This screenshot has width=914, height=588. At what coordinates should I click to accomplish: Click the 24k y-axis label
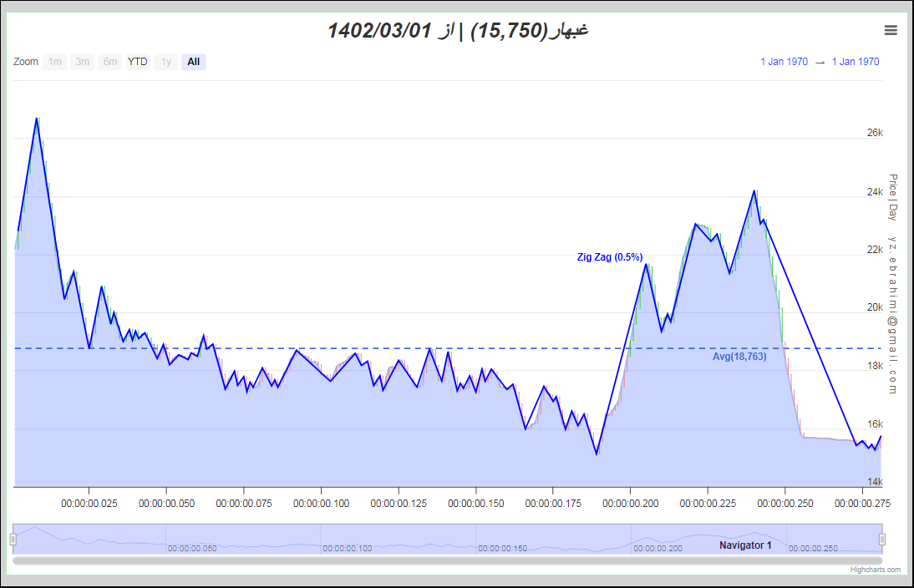click(x=875, y=192)
